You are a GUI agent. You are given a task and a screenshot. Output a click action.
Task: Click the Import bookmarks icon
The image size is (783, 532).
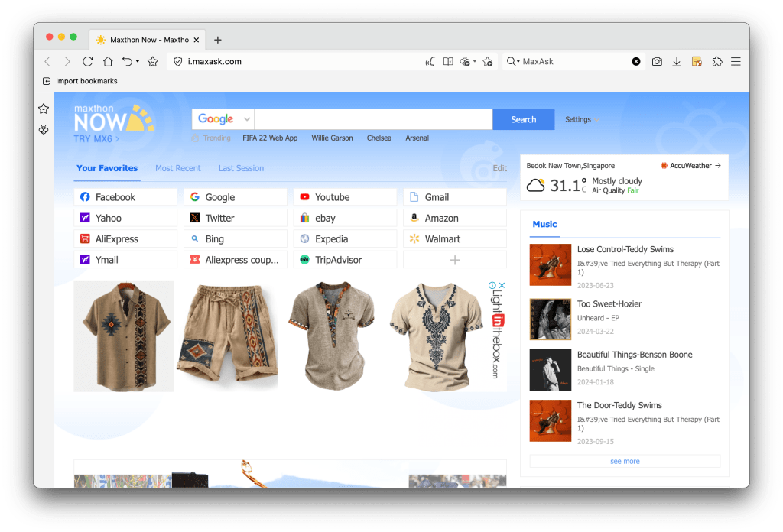tap(47, 81)
